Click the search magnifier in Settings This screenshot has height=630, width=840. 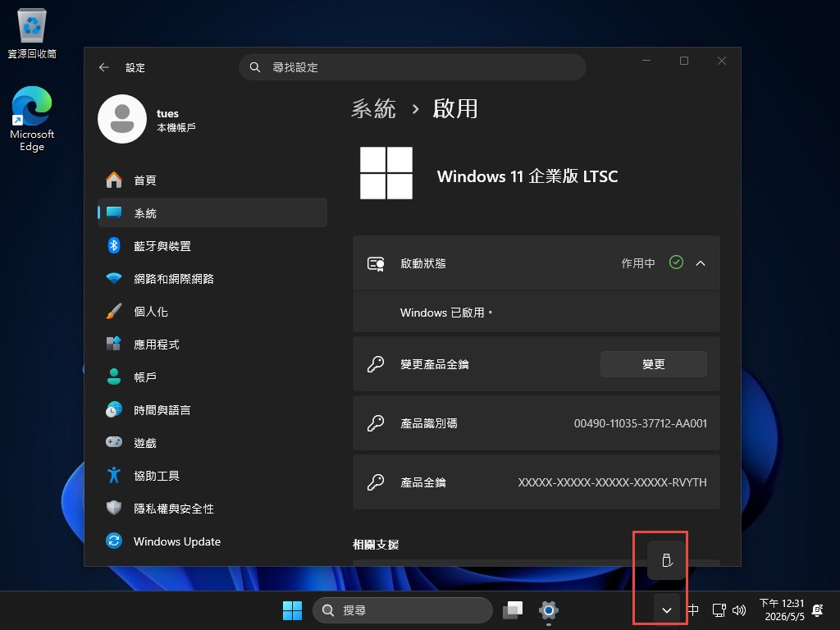[255, 67]
